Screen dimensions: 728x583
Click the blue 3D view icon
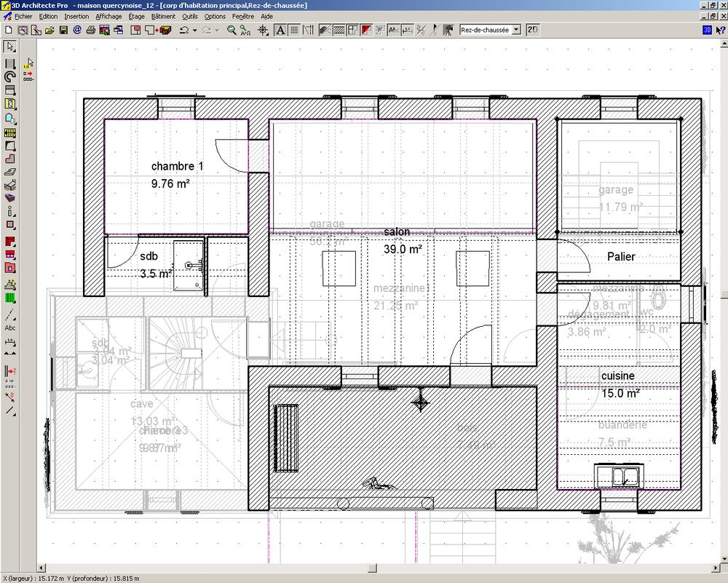pyautogui.click(x=706, y=30)
